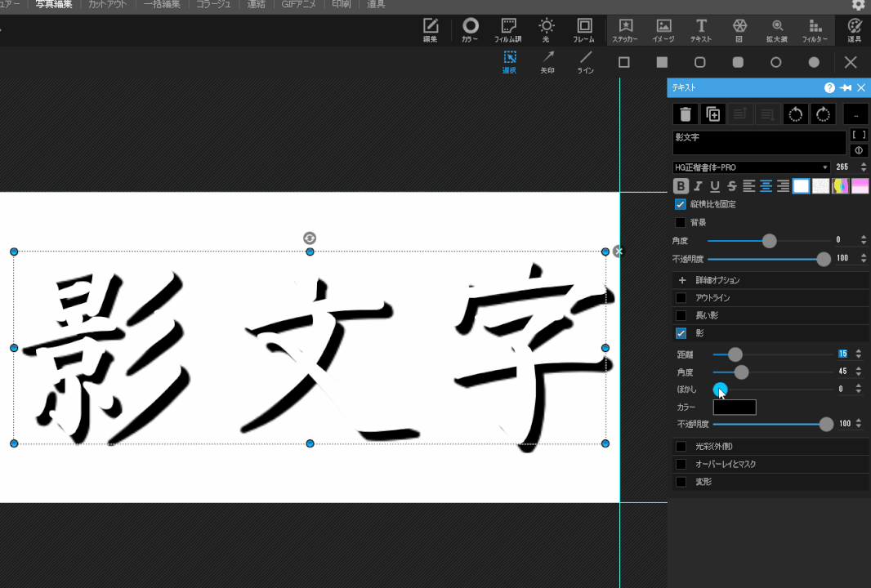Open the black shadow カラー swatch
Viewport: 871px width, 588px height.
[735, 407]
